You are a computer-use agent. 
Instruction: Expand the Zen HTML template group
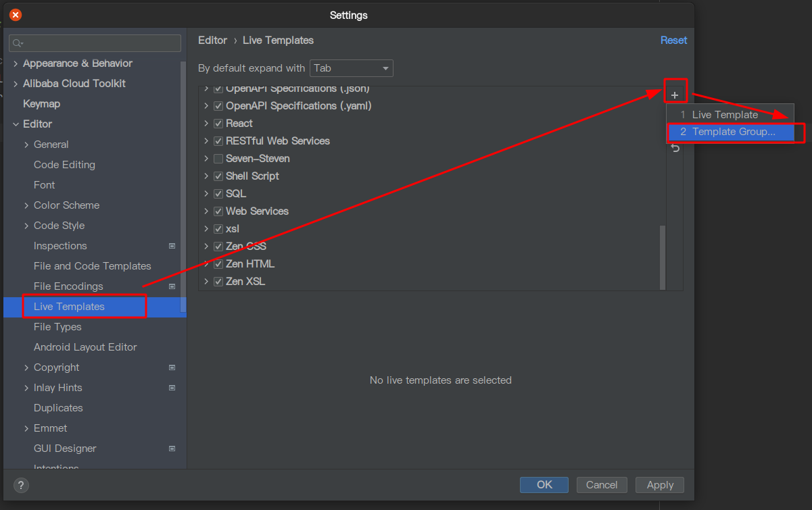click(206, 264)
